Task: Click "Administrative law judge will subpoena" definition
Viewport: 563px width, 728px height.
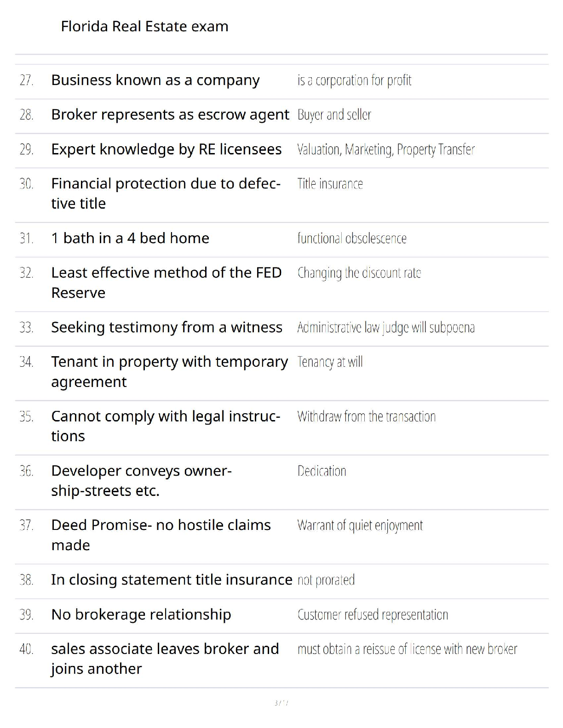Action: (385, 327)
